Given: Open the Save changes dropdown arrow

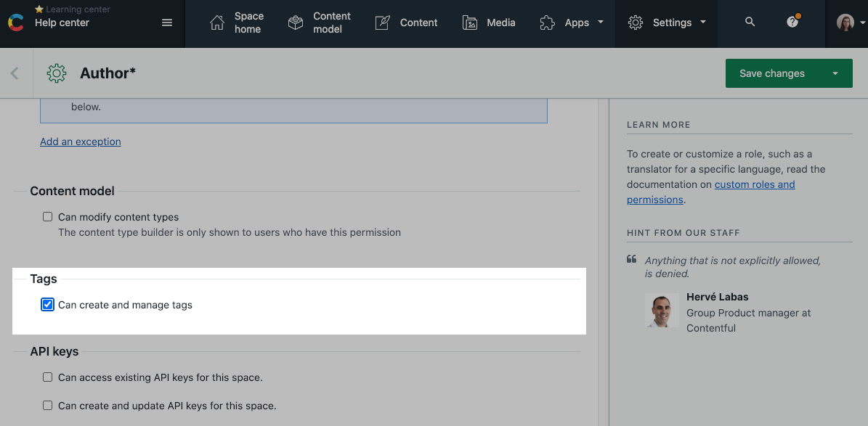Looking at the screenshot, I should [x=835, y=73].
